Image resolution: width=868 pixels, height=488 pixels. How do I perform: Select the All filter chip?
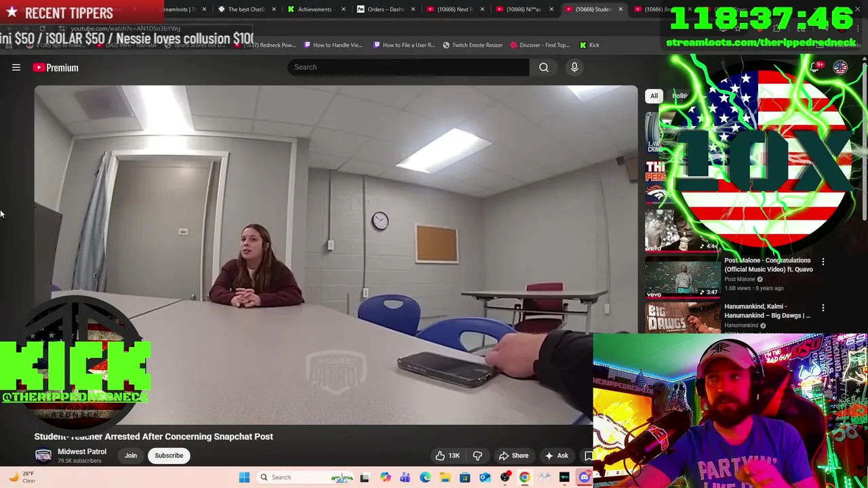coord(654,96)
